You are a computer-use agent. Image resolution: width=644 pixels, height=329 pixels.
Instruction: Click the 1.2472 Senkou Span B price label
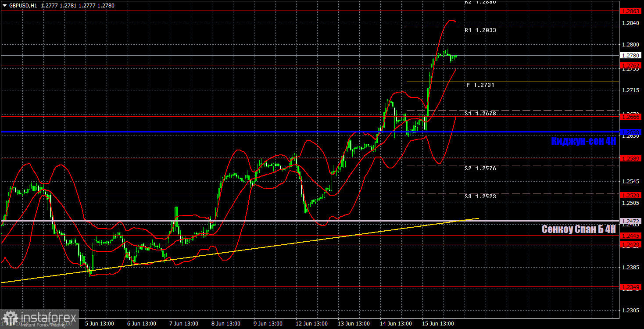point(630,221)
